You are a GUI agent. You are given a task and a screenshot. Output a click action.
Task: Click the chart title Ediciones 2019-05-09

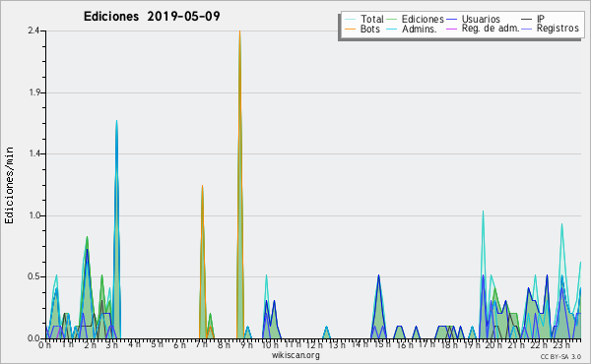pos(152,17)
